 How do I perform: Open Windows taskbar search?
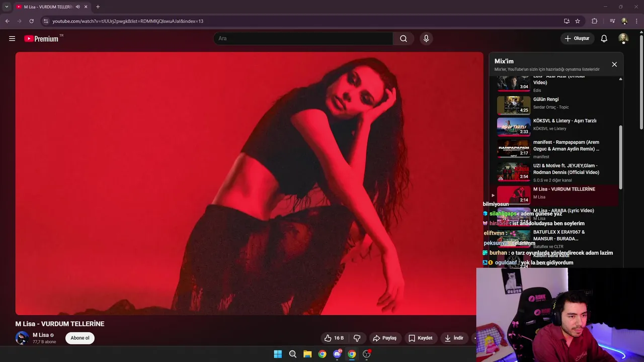tap(293, 354)
